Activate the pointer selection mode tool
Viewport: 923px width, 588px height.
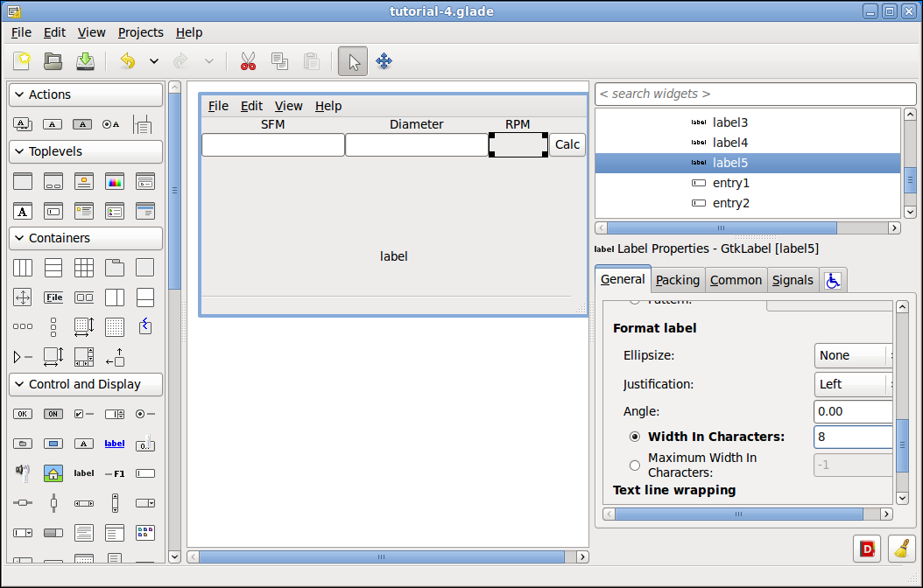tap(353, 61)
